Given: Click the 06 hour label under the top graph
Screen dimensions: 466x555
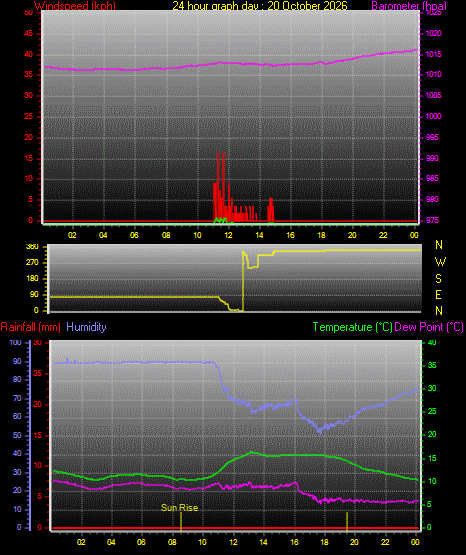Looking at the screenshot, I should pos(134,235).
